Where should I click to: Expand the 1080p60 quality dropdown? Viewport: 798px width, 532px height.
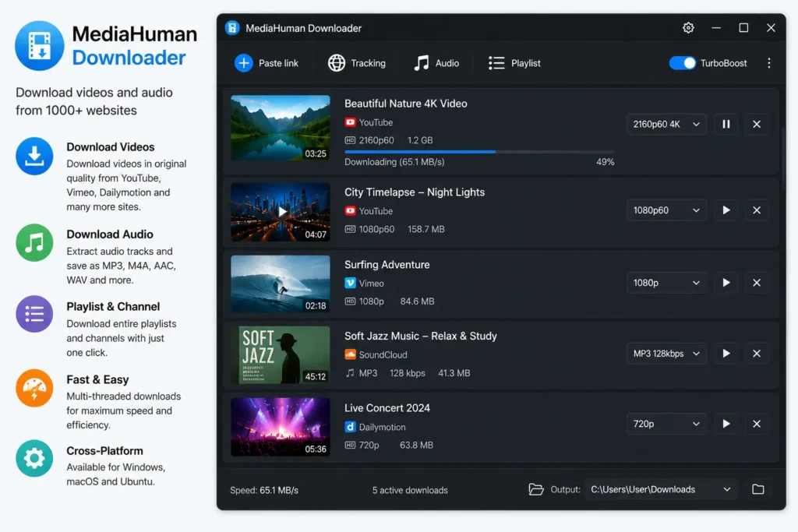(666, 210)
